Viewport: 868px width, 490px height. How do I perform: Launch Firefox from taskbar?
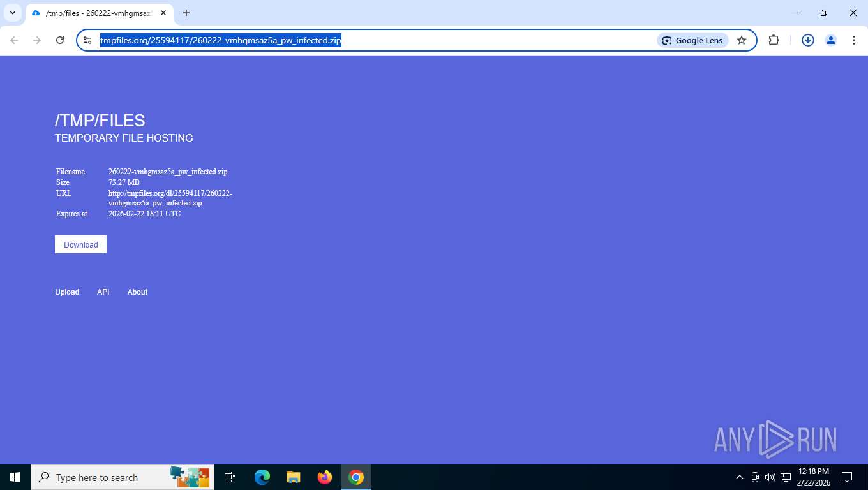click(325, 477)
